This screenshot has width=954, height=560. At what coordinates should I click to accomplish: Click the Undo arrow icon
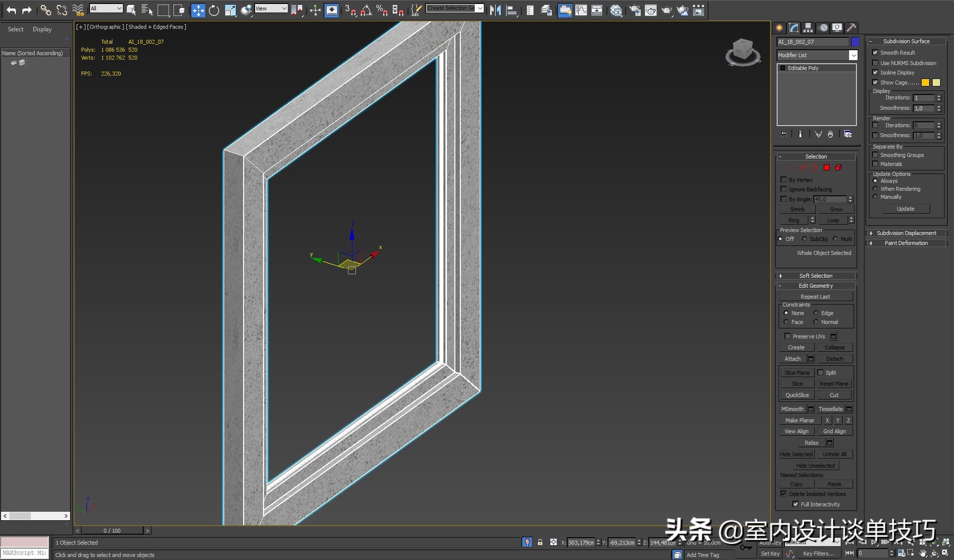[x=11, y=10]
